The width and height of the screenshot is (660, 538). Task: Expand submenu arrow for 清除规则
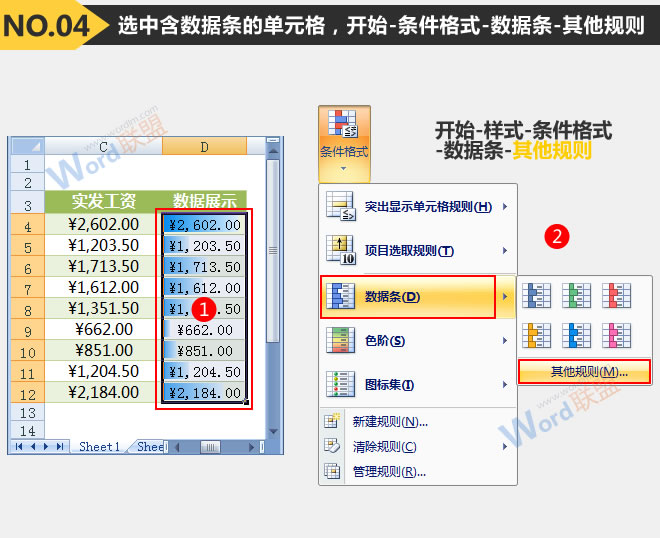(x=505, y=447)
